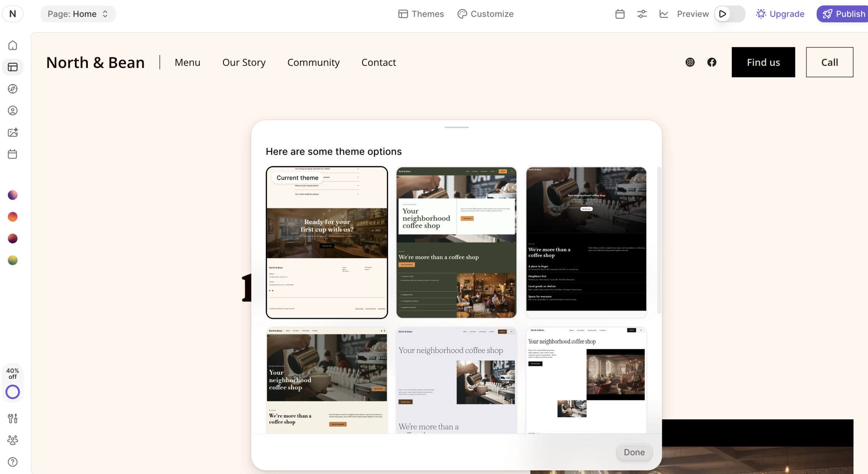Click the Our Story nav link
This screenshot has height=474, width=868.
pyautogui.click(x=244, y=62)
